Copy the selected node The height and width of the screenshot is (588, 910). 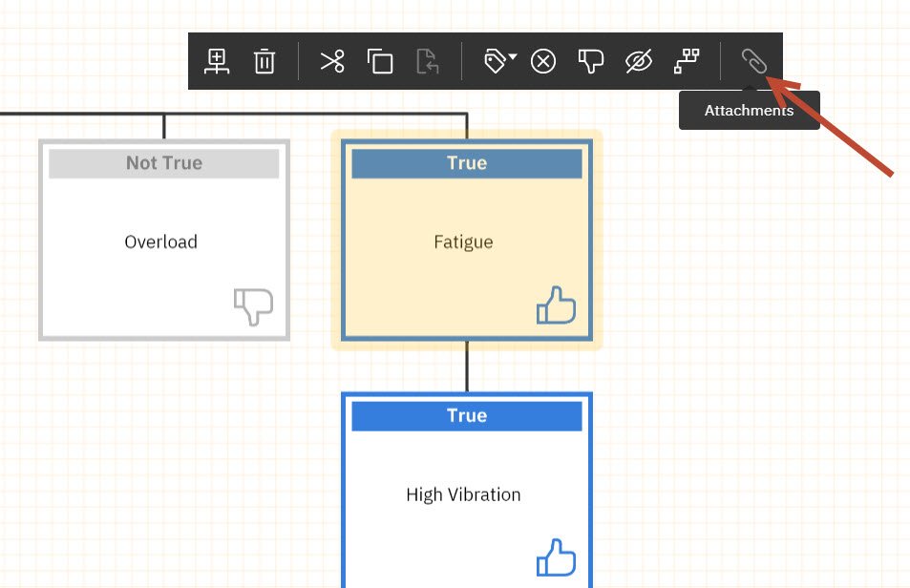[x=380, y=61]
